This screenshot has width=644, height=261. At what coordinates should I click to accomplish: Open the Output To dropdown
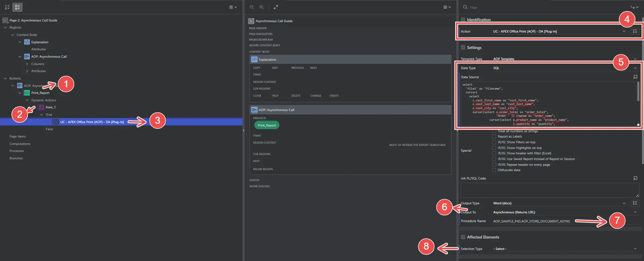pos(565,212)
